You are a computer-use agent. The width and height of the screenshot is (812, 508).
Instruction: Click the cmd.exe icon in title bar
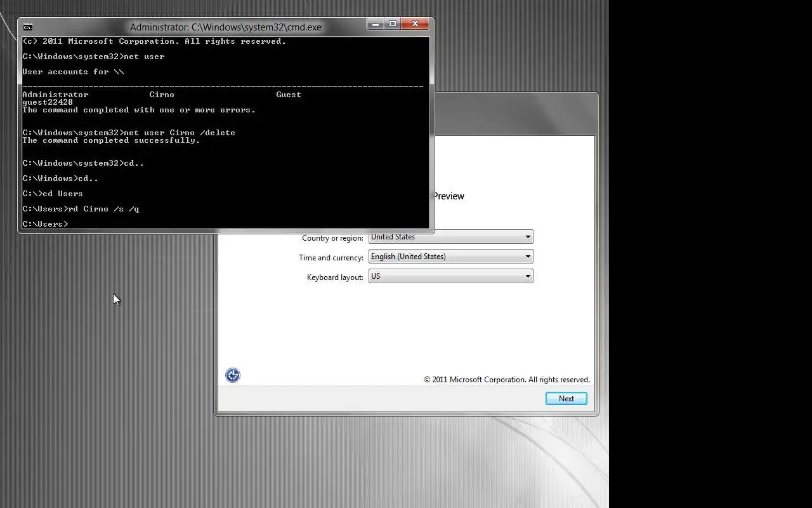[28, 27]
